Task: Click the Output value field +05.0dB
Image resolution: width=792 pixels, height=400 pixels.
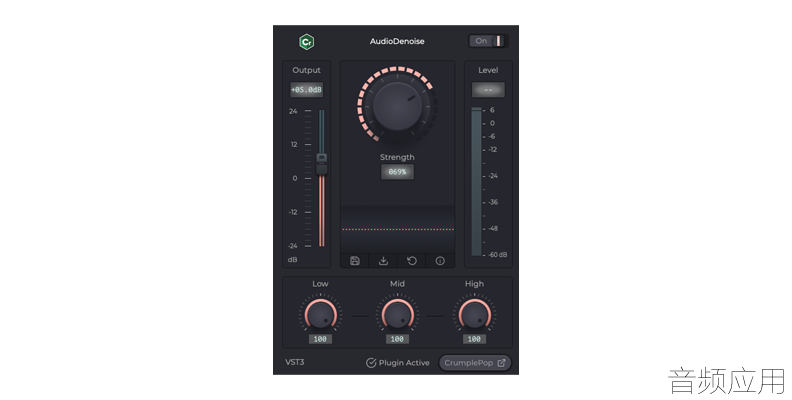Action: pyautogui.click(x=306, y=89)
